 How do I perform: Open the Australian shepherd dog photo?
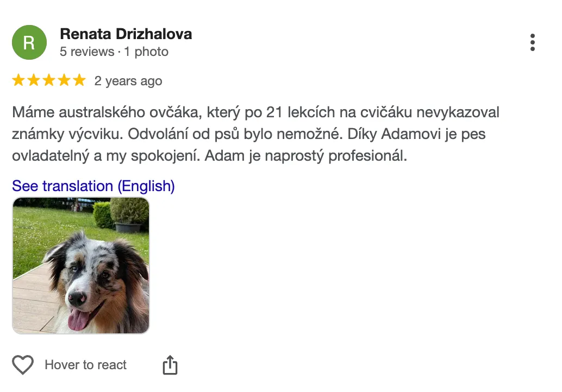pyautogui.click(x=80, y=265)
